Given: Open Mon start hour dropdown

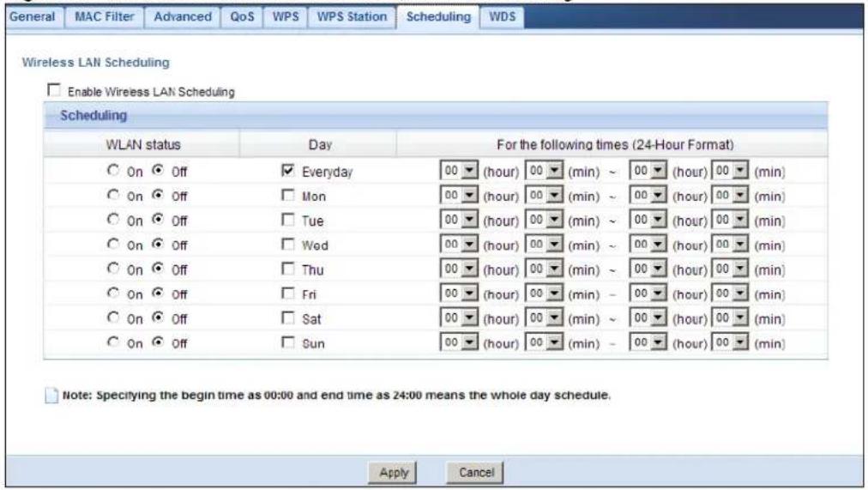Looking at the screenshot, I should tap(459, 195).
